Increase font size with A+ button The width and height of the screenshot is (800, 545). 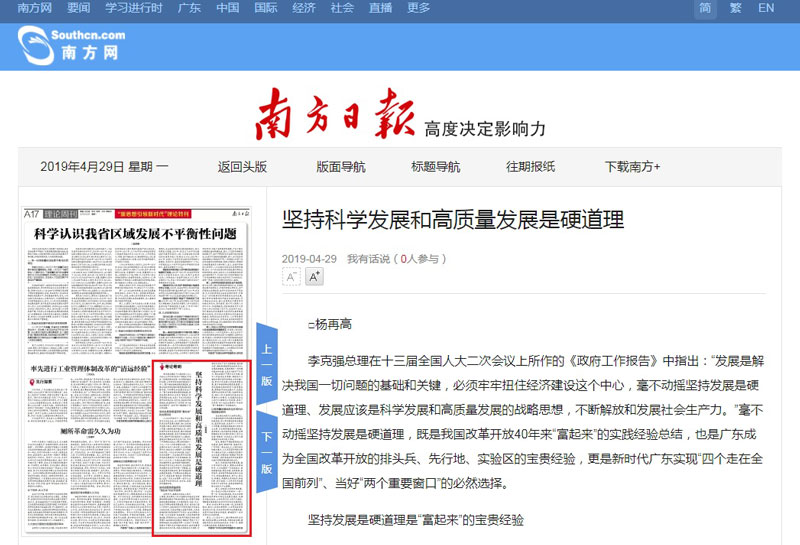click(x=314, y=277)
